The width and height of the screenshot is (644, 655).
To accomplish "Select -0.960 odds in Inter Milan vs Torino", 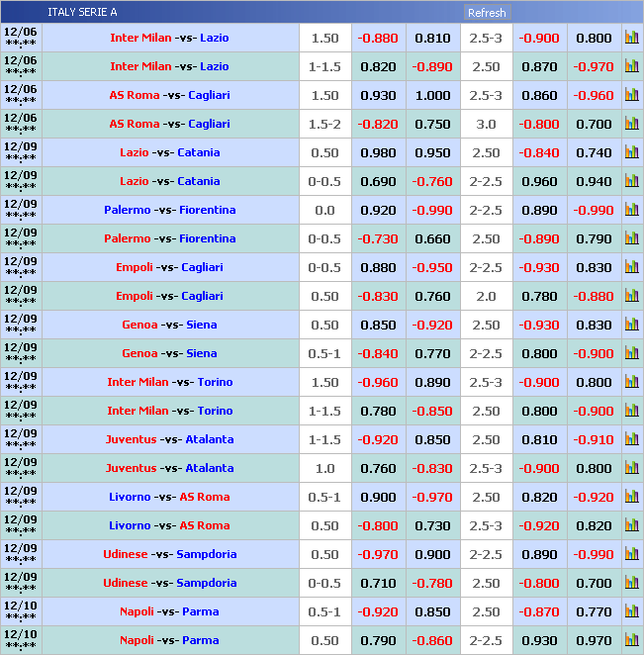I will pos(377,383).
